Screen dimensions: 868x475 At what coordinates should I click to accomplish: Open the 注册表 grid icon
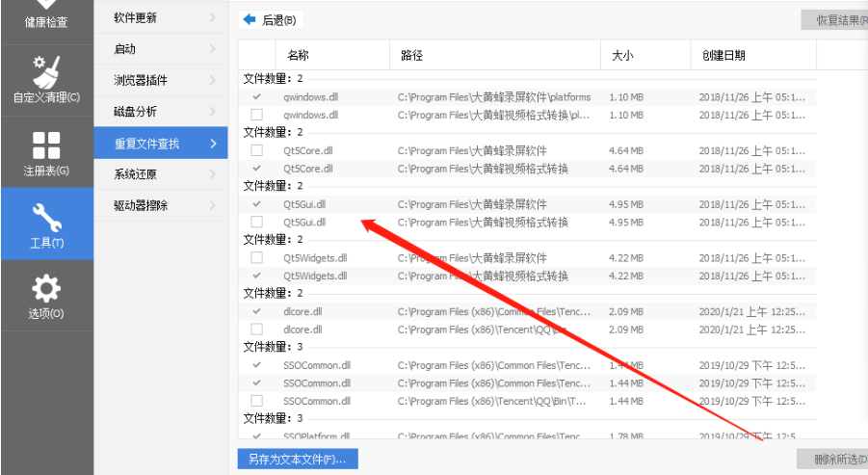(46, 145)
